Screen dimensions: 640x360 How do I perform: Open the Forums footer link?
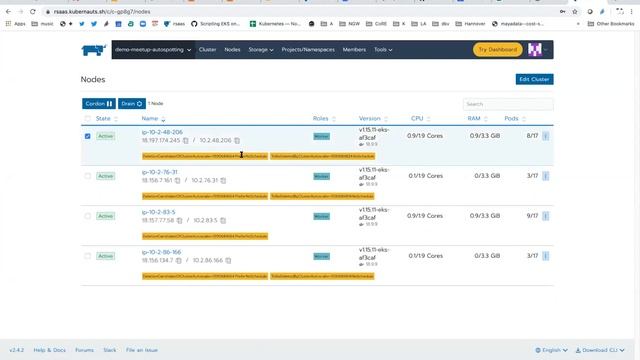[x=84, y=350]
